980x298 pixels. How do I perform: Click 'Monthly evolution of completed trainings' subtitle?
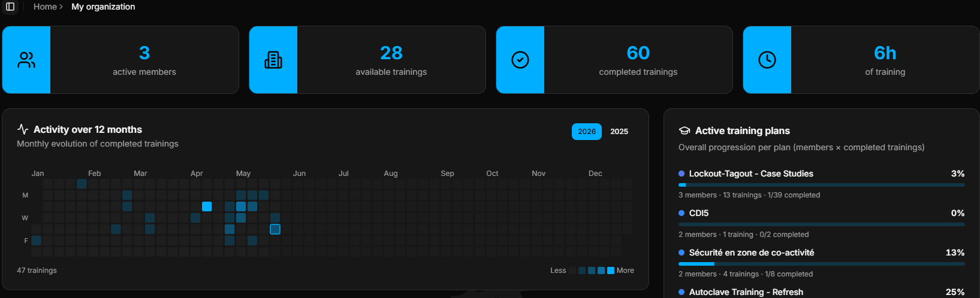click(98, 144)
